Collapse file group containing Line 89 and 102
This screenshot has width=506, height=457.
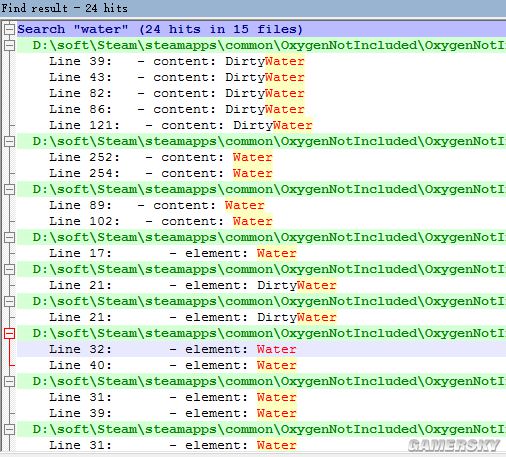coord(9,189)
